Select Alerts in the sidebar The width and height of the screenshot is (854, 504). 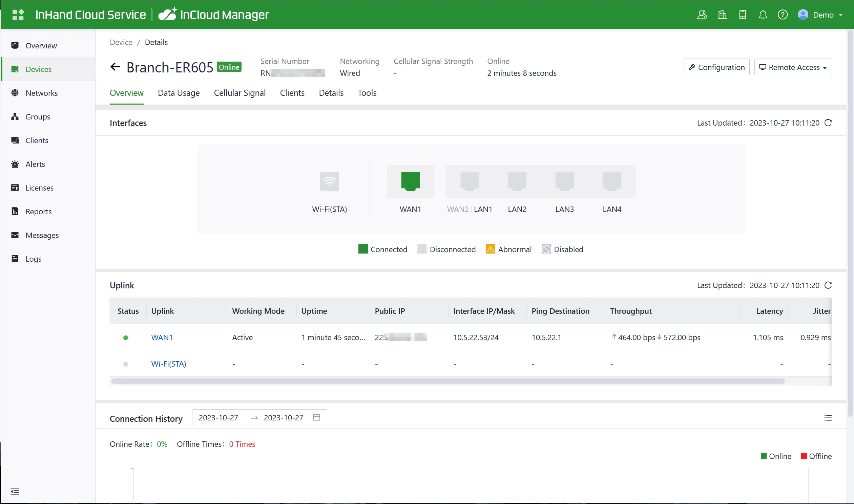[x=48, y=164]
